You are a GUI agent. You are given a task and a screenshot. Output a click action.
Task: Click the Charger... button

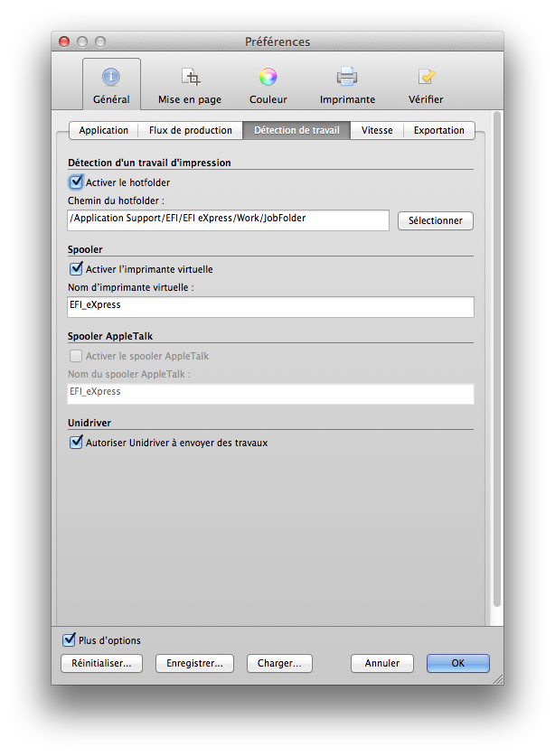pyautogui.click(x=279, y=664)
